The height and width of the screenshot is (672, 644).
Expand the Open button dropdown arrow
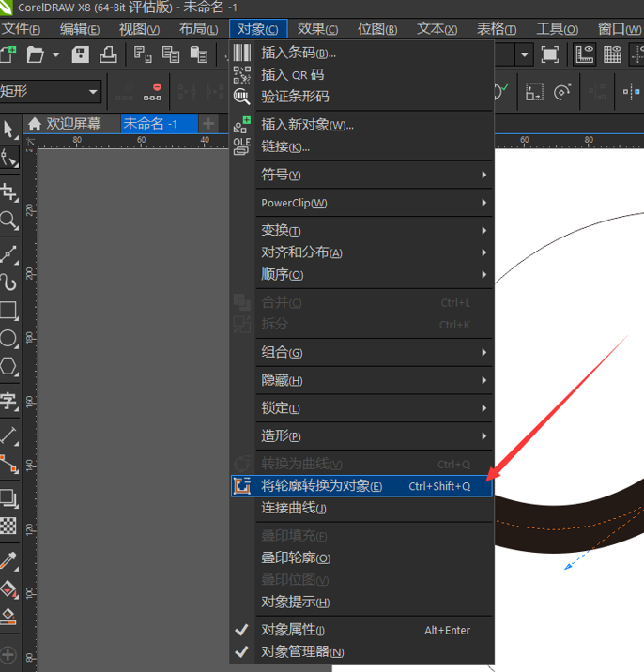tap(55, 54)
